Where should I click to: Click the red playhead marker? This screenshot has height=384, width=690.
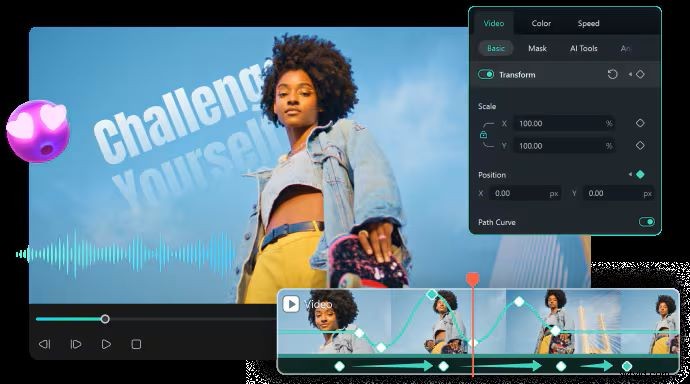tap(473, 279)
